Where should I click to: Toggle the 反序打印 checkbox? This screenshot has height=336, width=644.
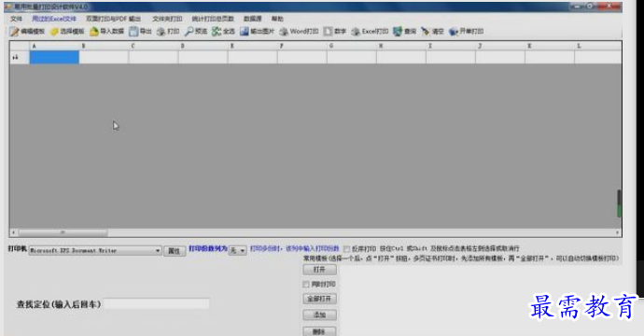346,249
